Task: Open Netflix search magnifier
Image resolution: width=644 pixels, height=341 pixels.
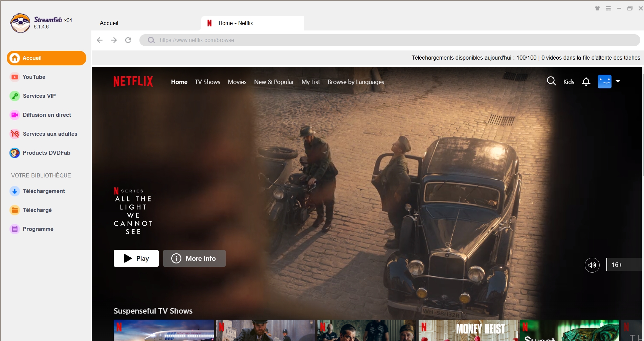Action: pos(551,81)
